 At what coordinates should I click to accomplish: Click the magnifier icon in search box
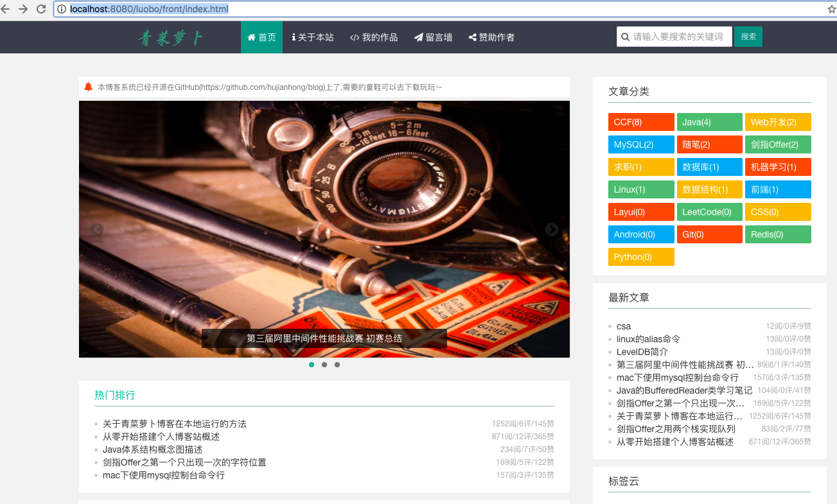pyautogui.click(x=624, y=37)
